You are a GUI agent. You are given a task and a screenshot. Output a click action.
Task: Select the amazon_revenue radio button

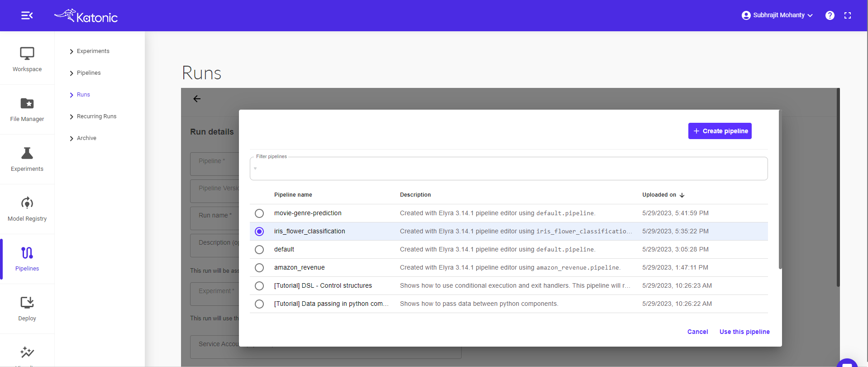(259, 268)
